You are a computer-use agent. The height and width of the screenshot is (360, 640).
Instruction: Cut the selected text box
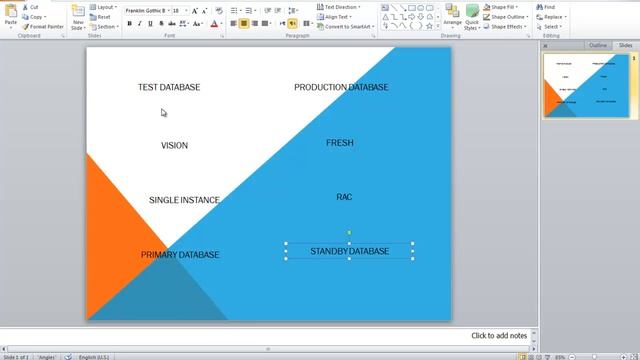tap(31, 7)
